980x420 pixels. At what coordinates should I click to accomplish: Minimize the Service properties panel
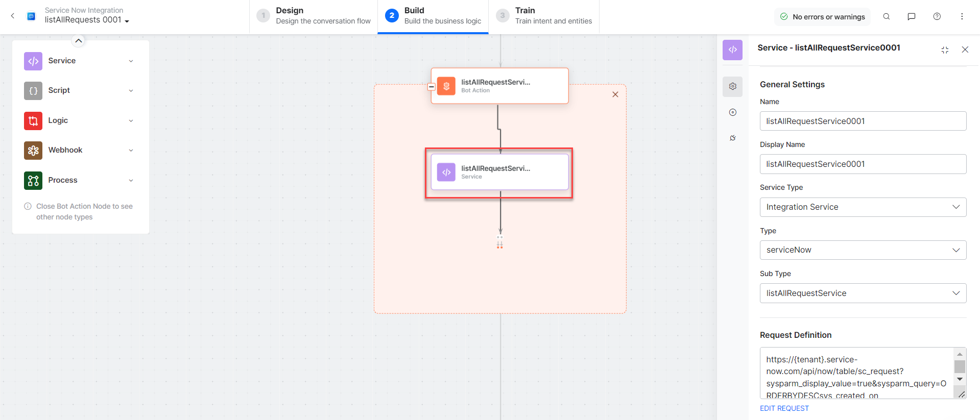click(x=945, y=50)
